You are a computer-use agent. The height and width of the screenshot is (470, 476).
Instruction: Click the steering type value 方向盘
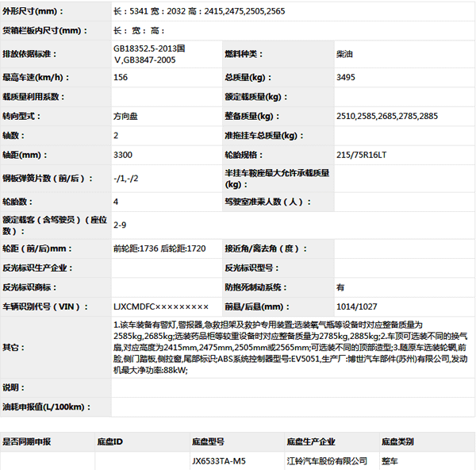[x=126, y=116]
